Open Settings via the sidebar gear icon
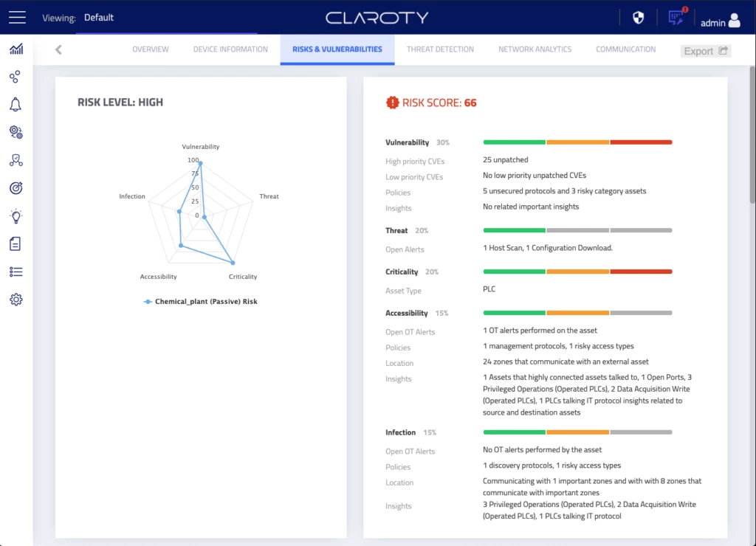This screenshot has width=756, height=546. click(16, 300)
